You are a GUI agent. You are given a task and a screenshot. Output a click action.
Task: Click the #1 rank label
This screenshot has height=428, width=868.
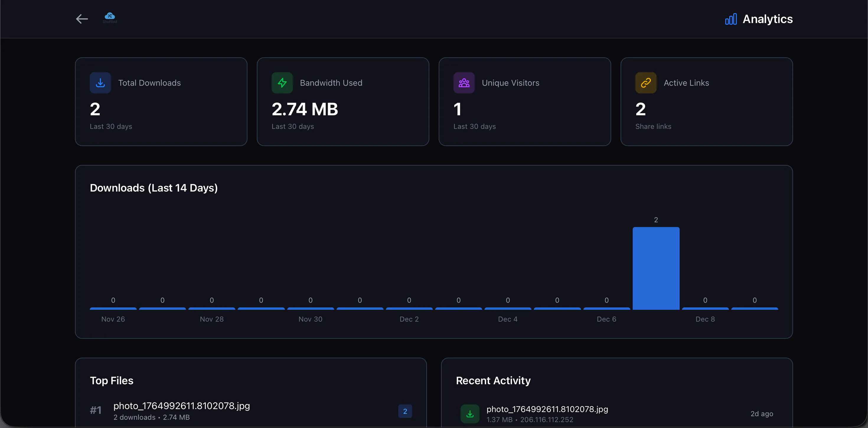pyautogui.click(x=96, y=410)
